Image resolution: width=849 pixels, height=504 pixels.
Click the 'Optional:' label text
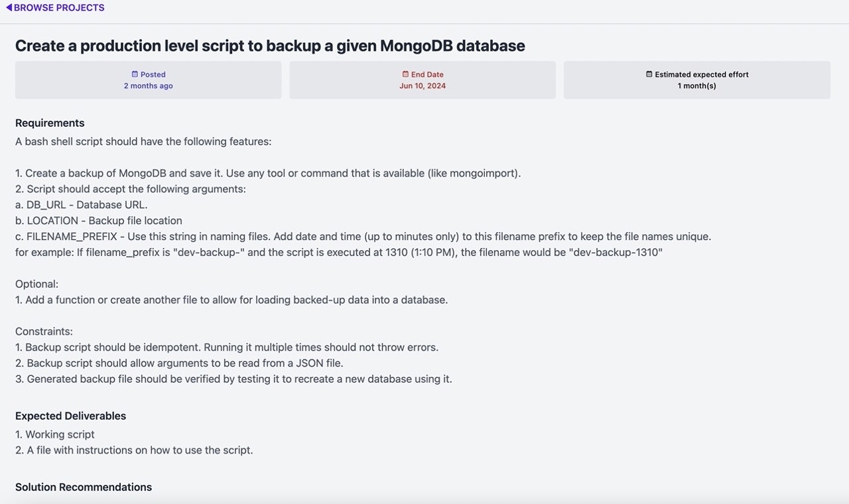[x=37, y=284]
